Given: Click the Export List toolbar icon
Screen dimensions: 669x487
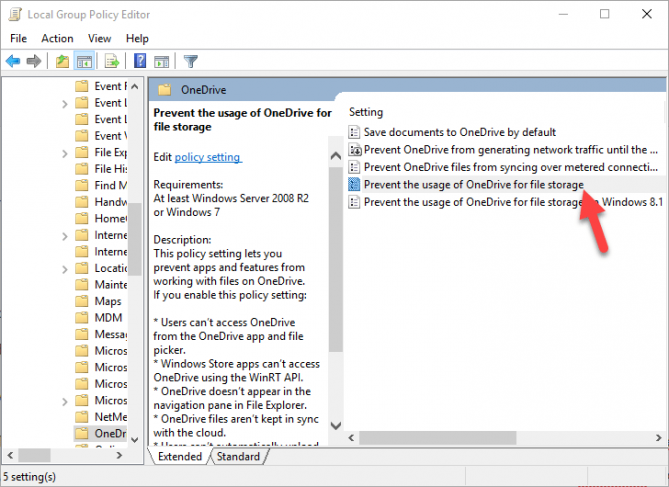Looking at the screenshot, I should click(112, 61).
